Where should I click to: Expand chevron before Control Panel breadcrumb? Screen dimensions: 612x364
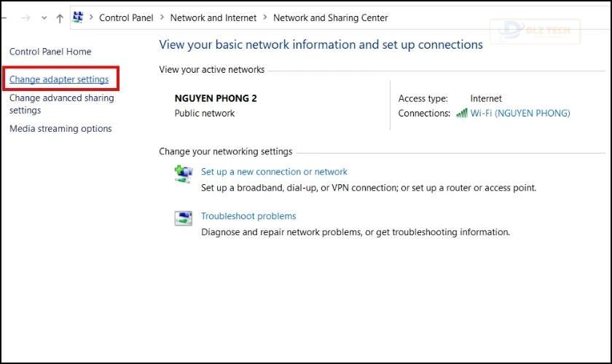[91, 17]
